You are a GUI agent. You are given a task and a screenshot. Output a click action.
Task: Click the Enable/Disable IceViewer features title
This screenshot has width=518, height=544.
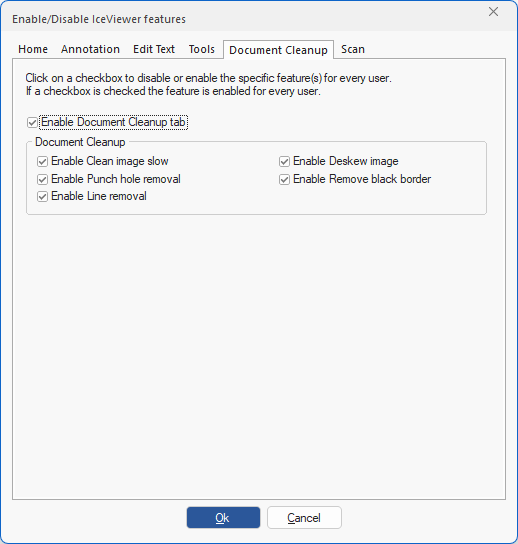pyautogui.click(x=99, y=19)
